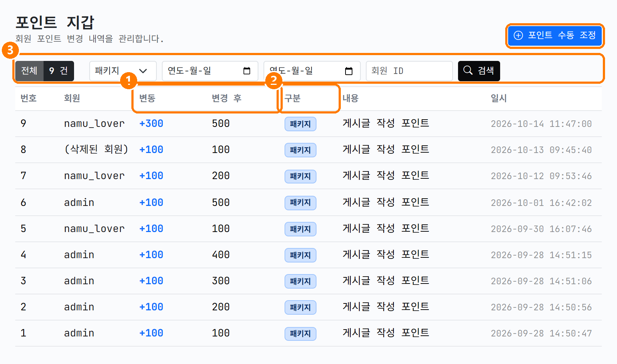Click timestamp 2026-09-28 14:51:15
The height and width of the screenshot is (364, 617).
pyautogui.click(x=541, y=255)
